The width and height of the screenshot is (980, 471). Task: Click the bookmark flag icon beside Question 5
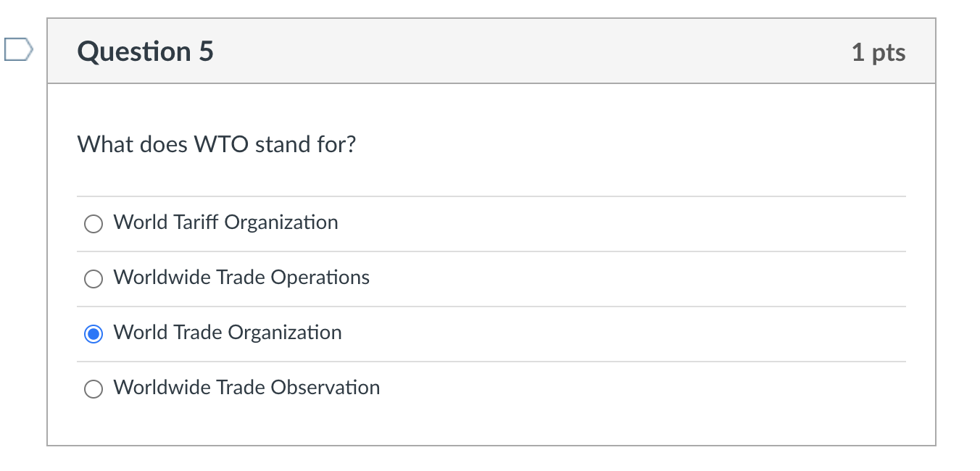point(17,48)
